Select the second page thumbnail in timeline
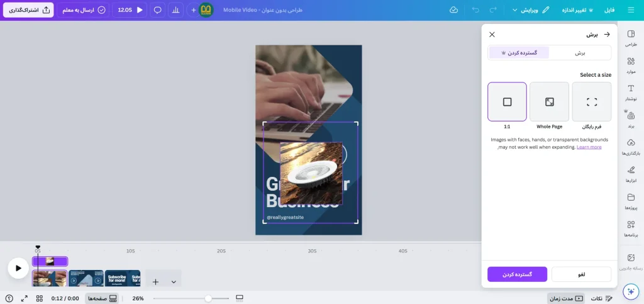The width and height of the screenshot is (644, 304). (86, 278)
